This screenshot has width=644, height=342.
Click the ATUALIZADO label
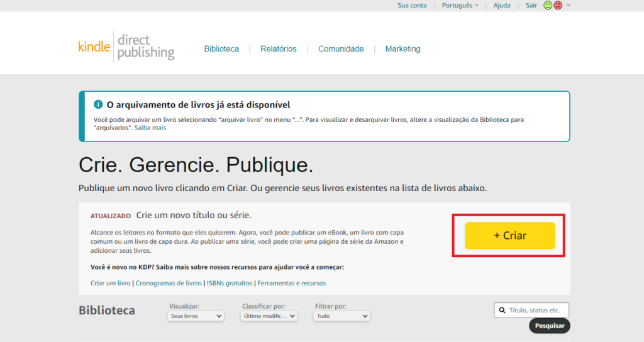(x=111, y=216)
